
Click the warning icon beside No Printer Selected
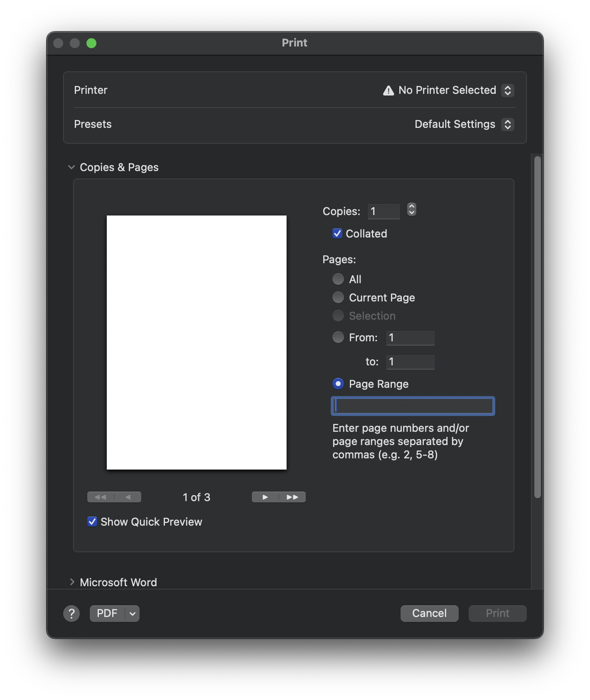tap(388, 91)
